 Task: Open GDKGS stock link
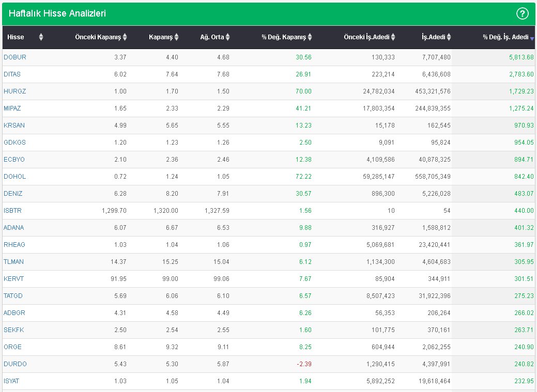[x=14, y=143]
